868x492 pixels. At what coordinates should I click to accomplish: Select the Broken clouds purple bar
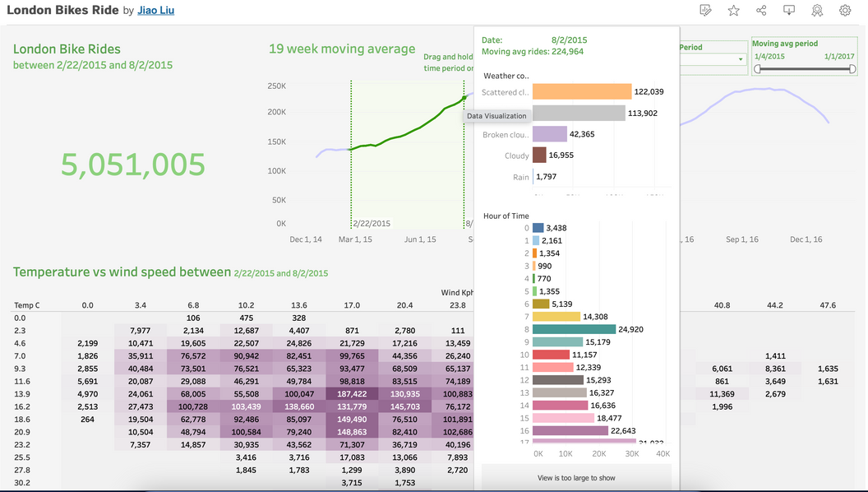coord(550,134)
